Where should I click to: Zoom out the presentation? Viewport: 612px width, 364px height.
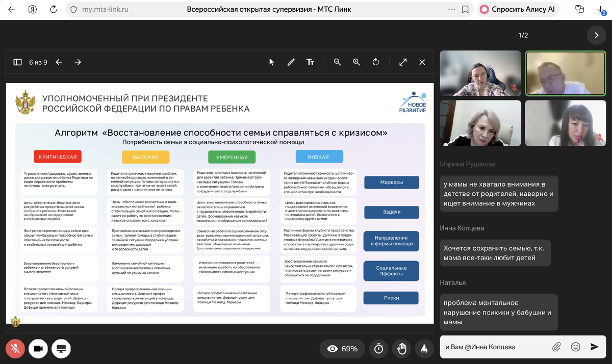tap(337, 62)
